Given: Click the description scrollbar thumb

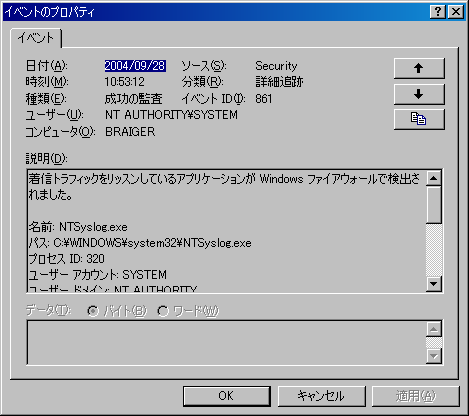Looking at the screenshot, I should (x=434, y=205).
